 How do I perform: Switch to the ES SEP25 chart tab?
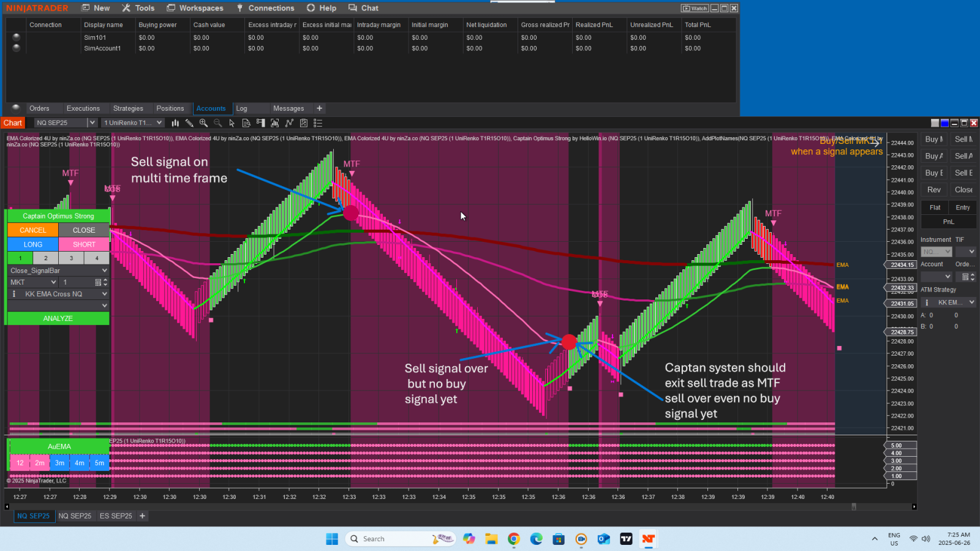(116, 516)
